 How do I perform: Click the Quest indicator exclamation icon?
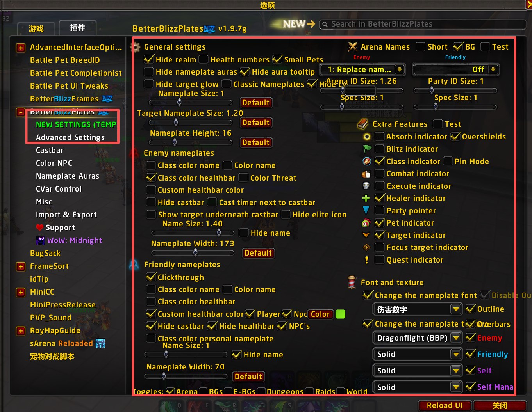(366, 260)
